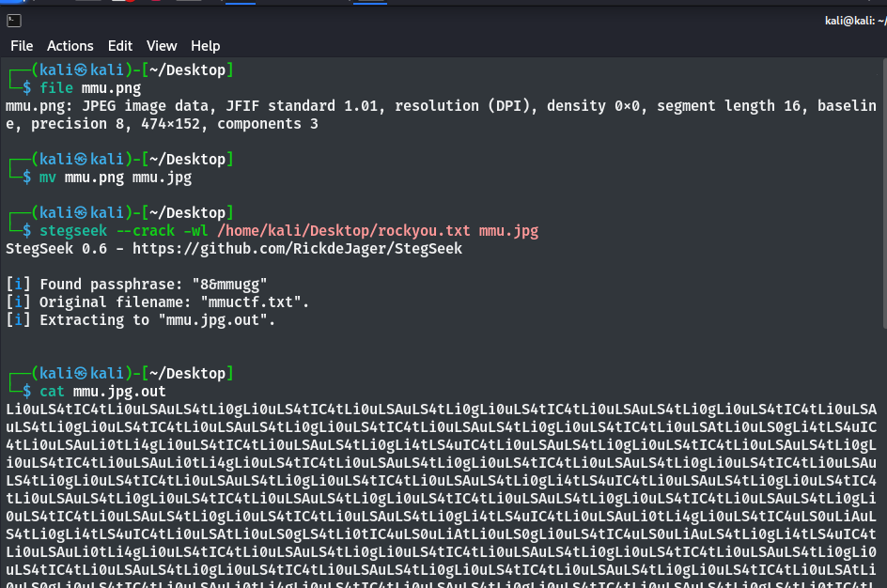Click the terminal icon in the title bar
The width and height of the screenshot is (887, 588).
(x=14, y=21)
